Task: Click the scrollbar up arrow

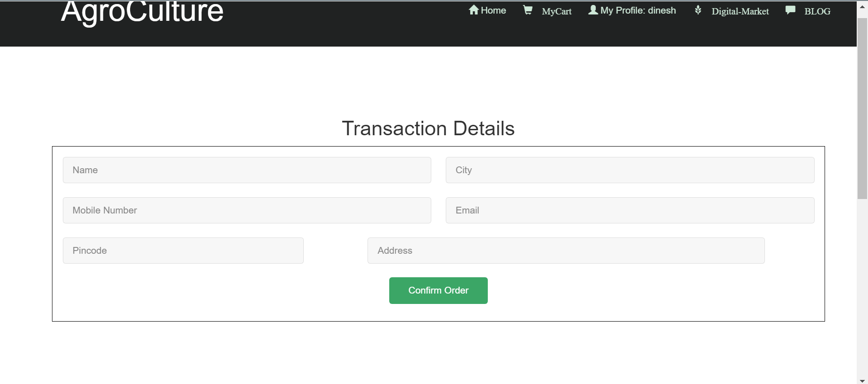Action: (x=862, y=6)
